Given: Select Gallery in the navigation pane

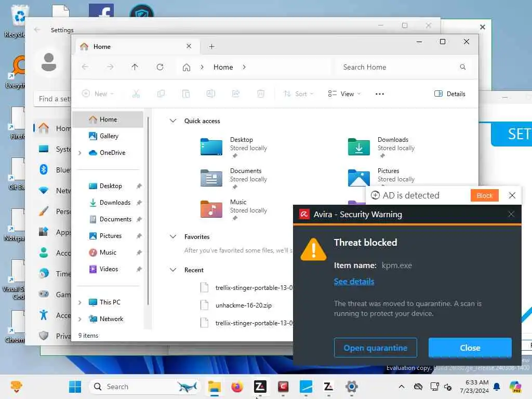Looking at the screenshot, I should point(108,136).
